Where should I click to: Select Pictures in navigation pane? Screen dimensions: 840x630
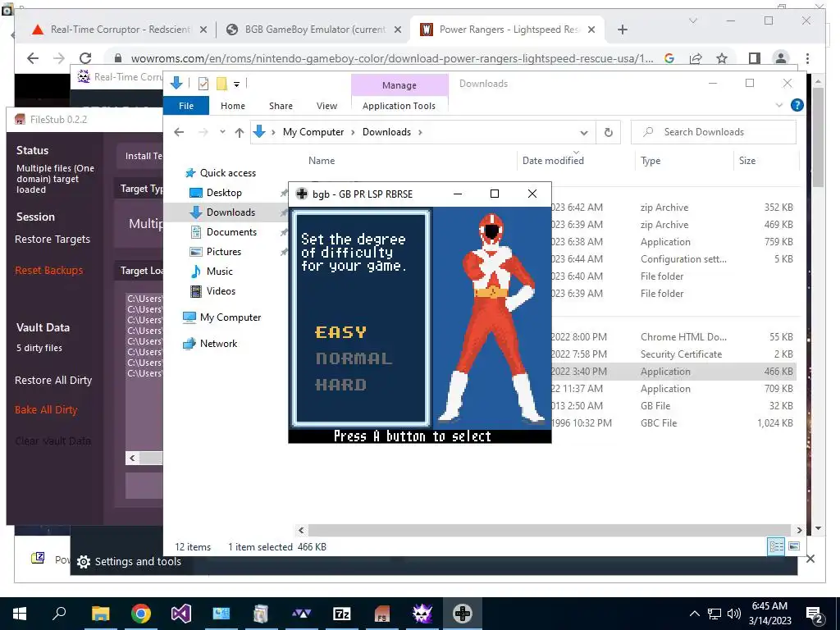pos(223,251)
